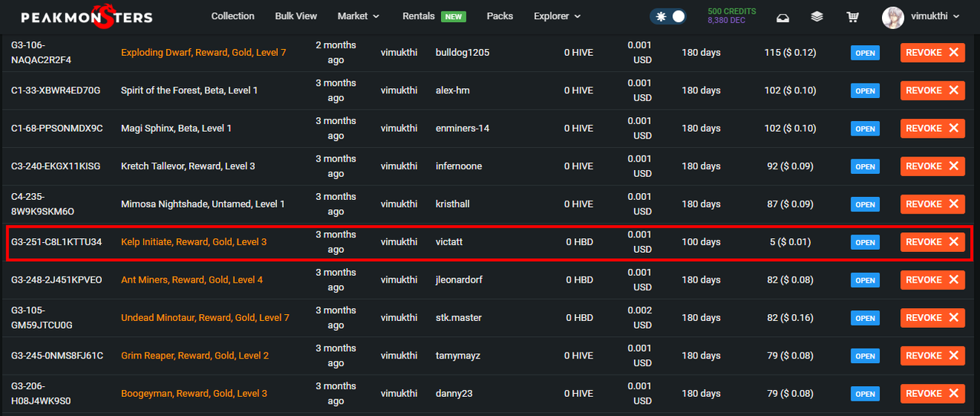Revoke the Magi Sphinx rental
Viewport: 980px width, 416px height.
pos(933,128)
